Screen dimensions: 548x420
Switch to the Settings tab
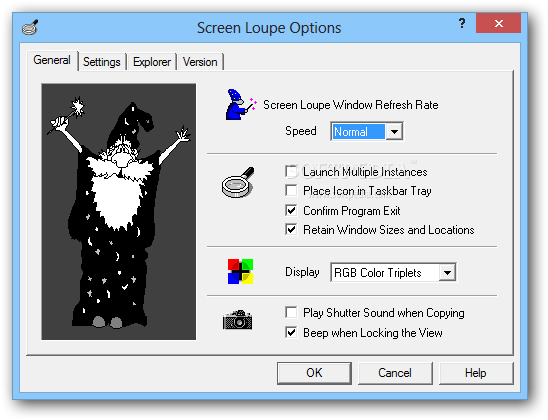pos(102,62)
